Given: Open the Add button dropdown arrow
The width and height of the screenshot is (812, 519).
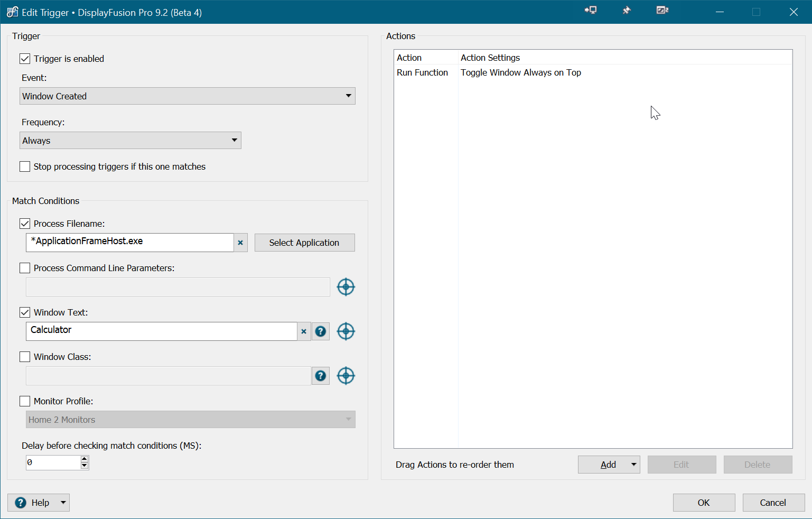Looking at the screenshot, I should point(633,465).
